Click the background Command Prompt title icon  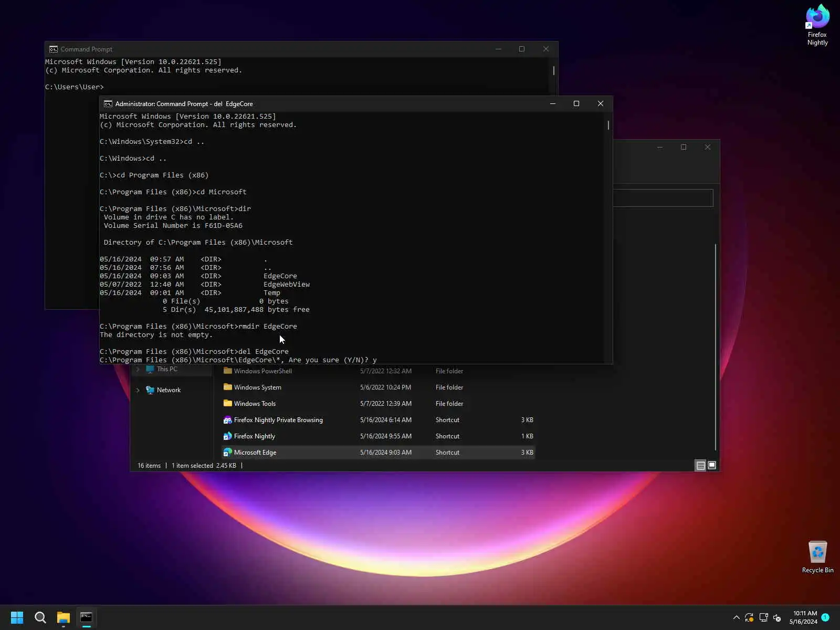click(x=54, y=49)
